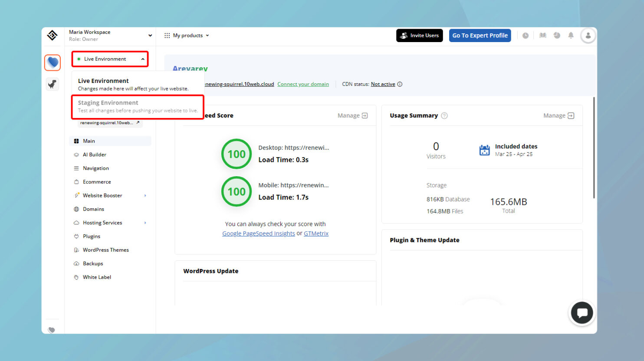644x361 pixels.
Task: Click the notifications bell icon
Action: coord(571,35)
